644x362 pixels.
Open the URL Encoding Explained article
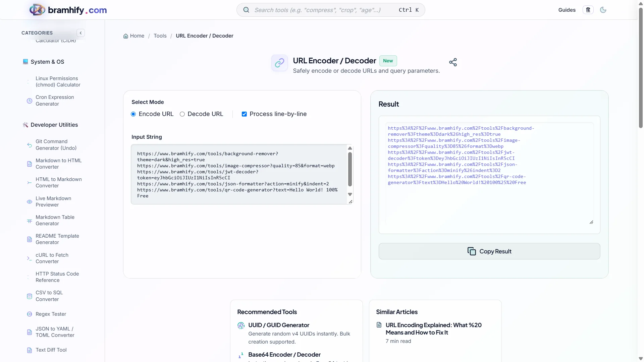434,329
